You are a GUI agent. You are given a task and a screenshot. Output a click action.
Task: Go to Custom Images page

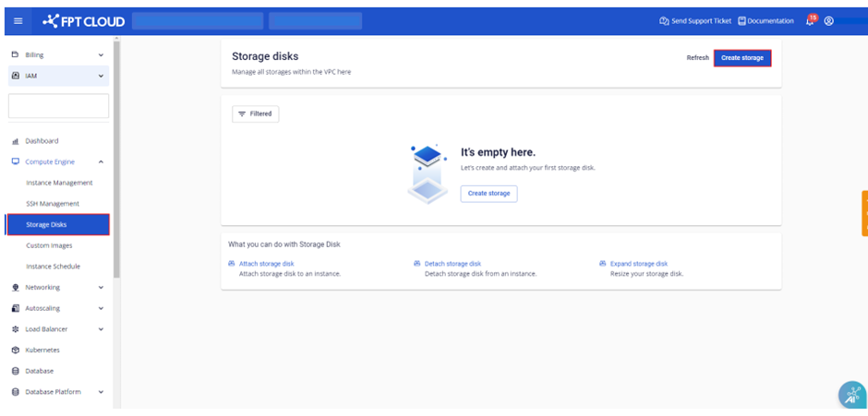point(49,245)
